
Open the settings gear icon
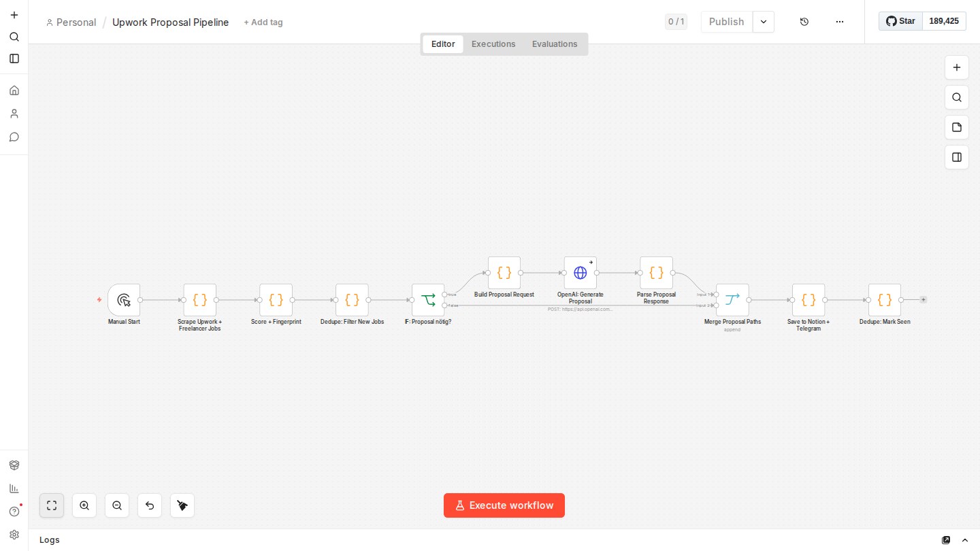14,535
